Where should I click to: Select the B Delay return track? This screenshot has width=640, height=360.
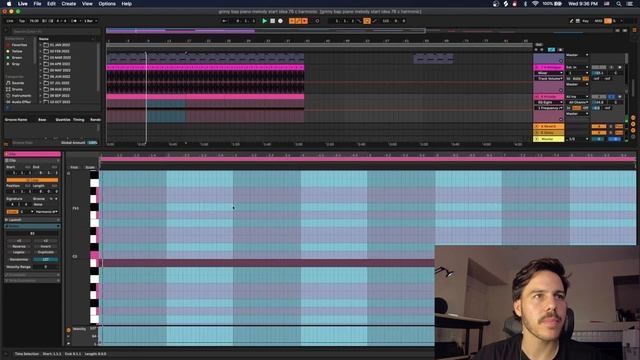coord(549,133)
